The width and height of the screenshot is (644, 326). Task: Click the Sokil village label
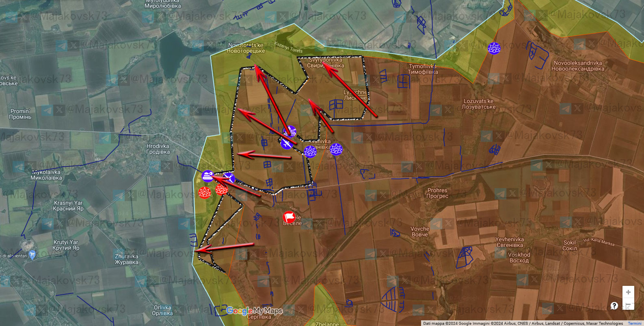click(x=570, y=245)
